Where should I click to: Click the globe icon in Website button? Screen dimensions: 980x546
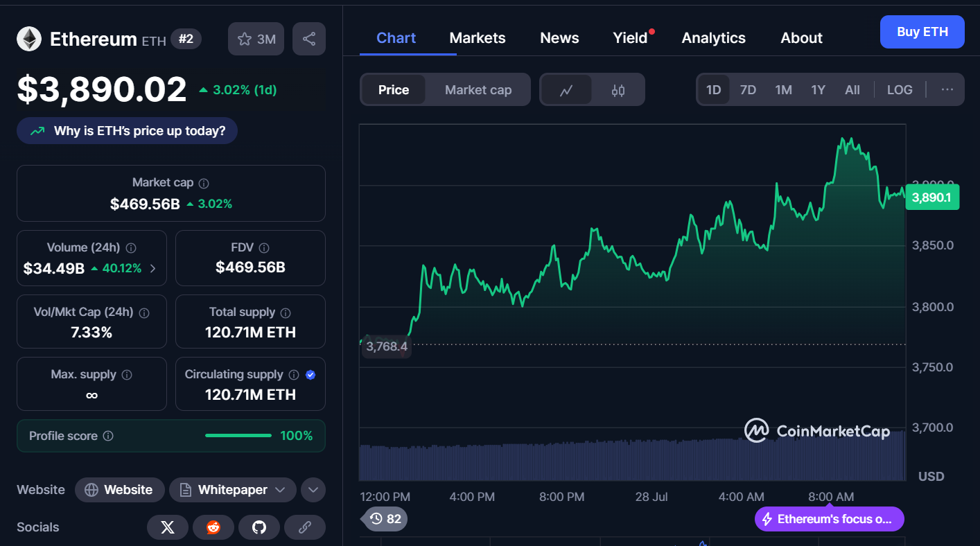coord(91,490)
